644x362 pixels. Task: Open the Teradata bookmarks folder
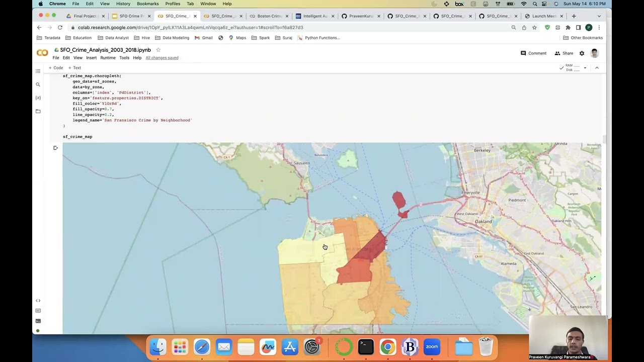click(x=49, y=38)
